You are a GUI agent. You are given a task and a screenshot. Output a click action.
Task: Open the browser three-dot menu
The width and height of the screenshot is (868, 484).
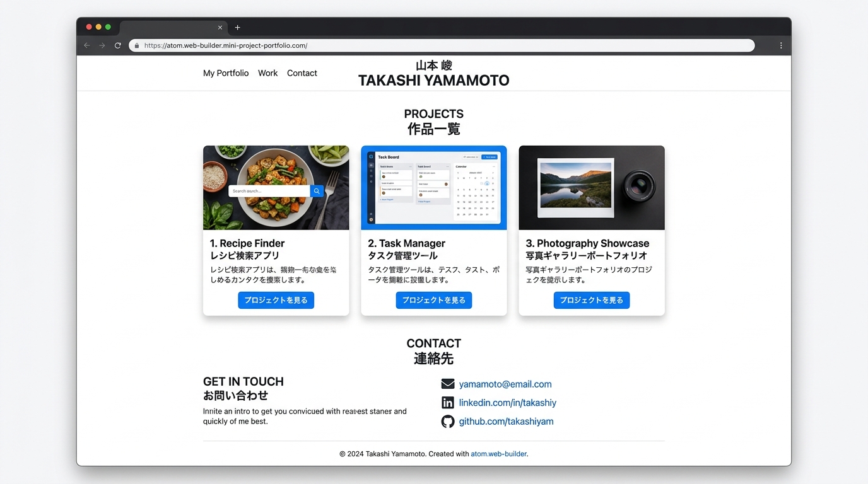click(x=781, y=45)
